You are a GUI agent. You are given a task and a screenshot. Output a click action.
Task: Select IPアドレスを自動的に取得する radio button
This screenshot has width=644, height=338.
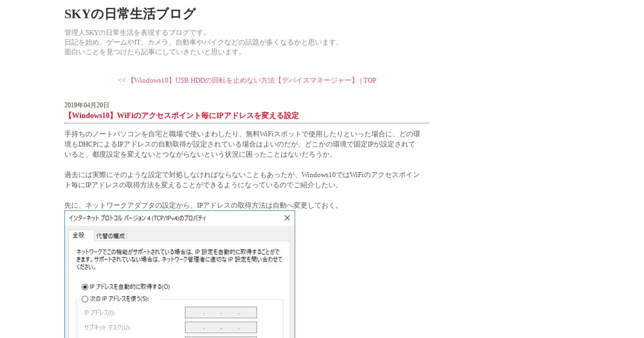pos(85,287)
